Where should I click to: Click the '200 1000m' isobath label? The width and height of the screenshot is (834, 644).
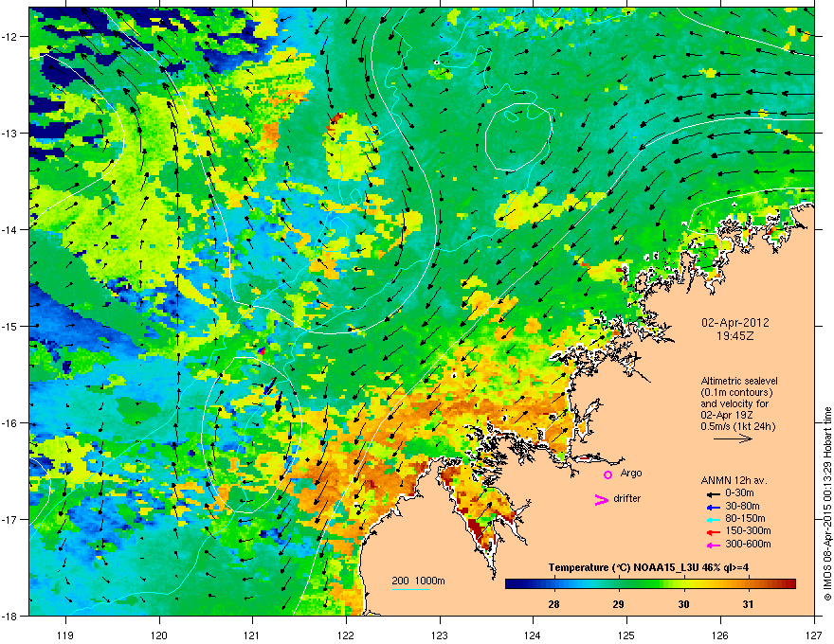pos(418,581)
